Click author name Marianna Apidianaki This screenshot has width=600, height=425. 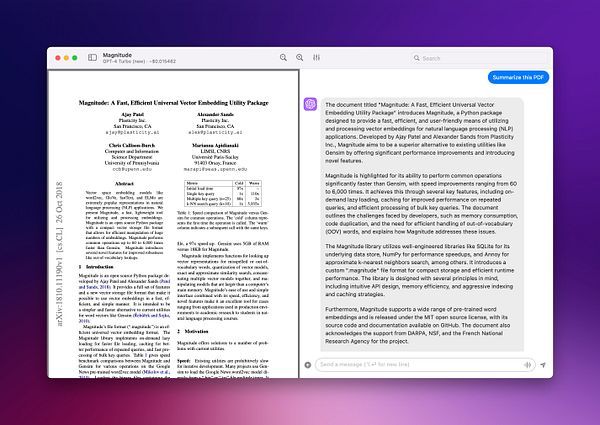coord(215,145)
